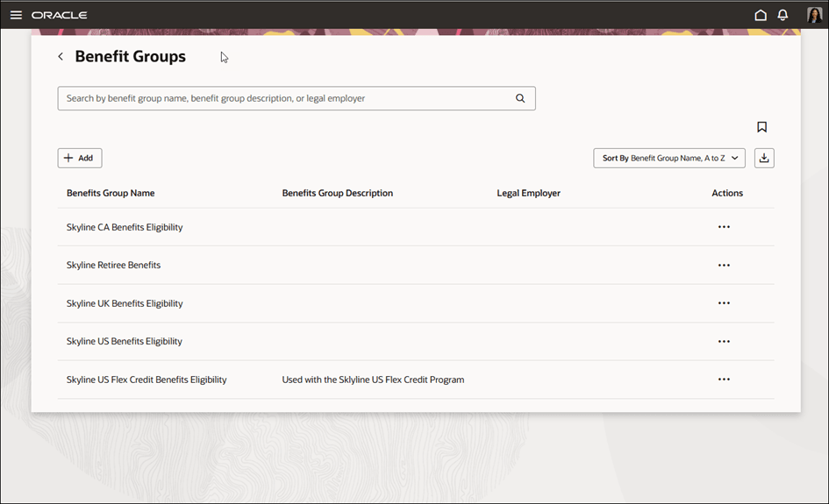Open the hamburger navigation menu
The width and height of the screenshot is (829, 504).
[x=17, y=15]
